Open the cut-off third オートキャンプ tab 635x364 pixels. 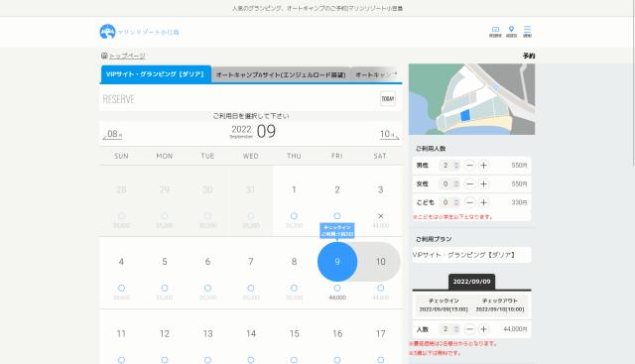click(376, 75)
